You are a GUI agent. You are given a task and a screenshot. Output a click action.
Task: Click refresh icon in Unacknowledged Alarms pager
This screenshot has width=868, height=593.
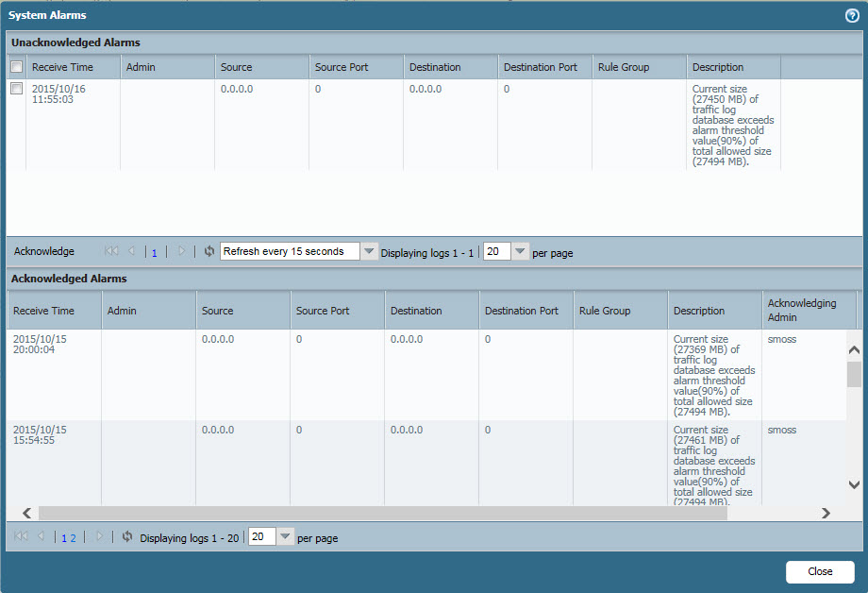209,252
